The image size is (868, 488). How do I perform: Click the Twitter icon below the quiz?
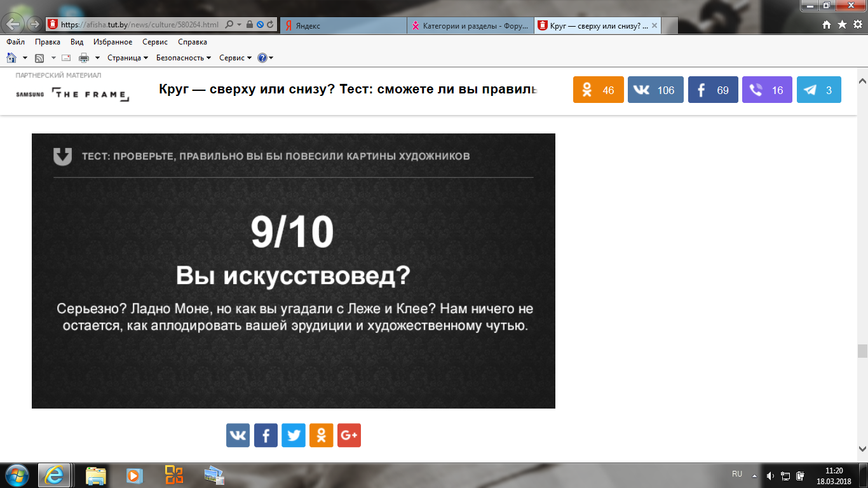pyautogui.click(x=294, y=435)
